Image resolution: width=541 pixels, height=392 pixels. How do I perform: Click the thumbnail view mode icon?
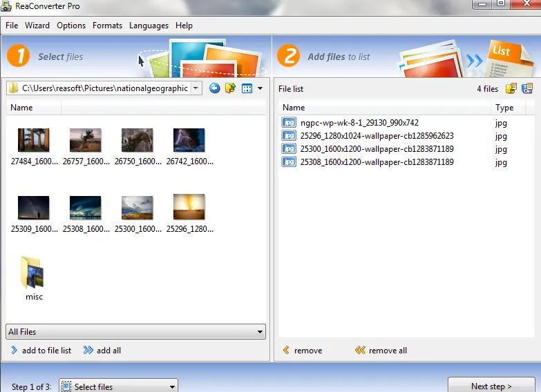[x=247, y=88]
